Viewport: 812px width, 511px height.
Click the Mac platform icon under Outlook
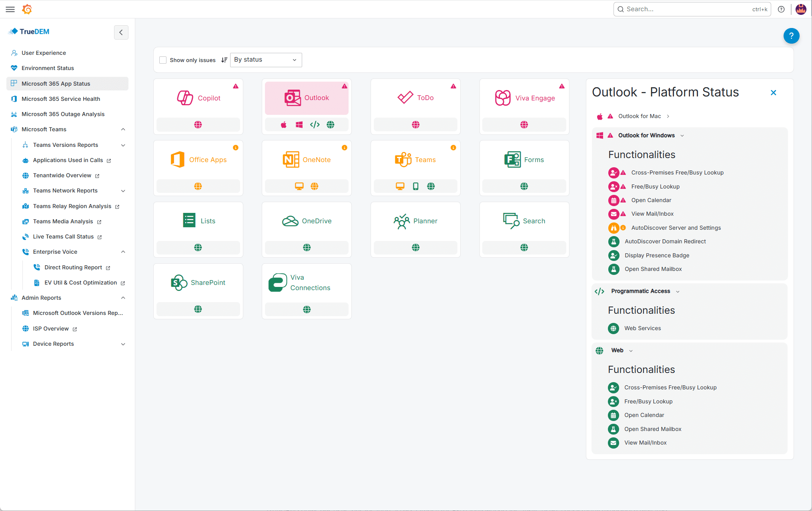click(284, 124)
